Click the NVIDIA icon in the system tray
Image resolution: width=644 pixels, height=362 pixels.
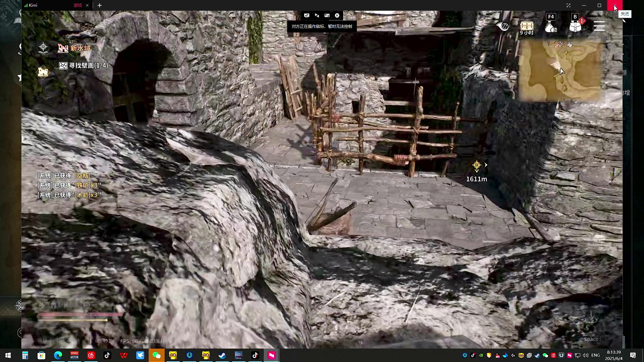[x=481, y=355]
